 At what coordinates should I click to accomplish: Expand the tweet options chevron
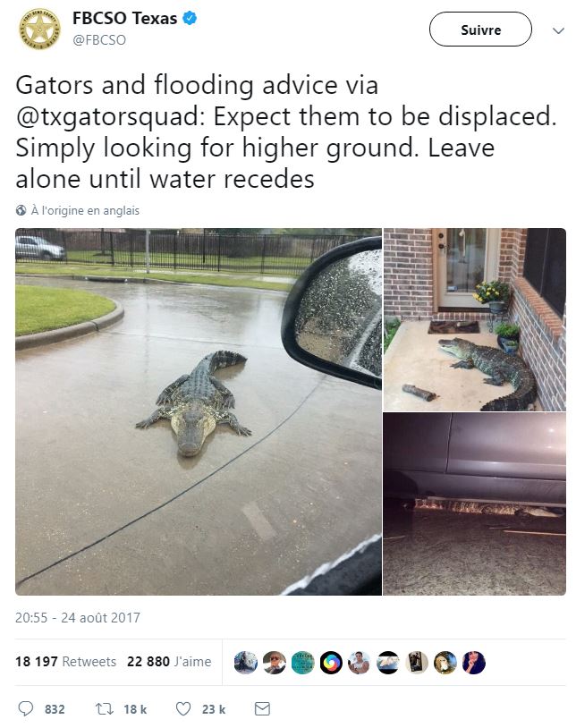[x=558, y=30]
